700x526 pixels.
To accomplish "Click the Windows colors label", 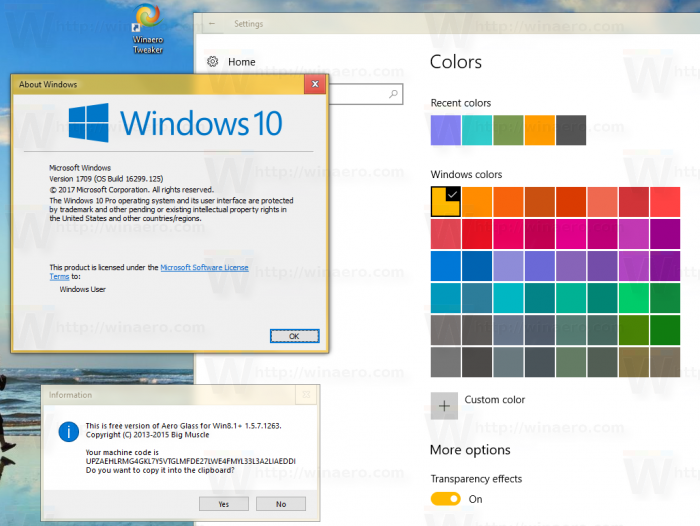I will [466, 174].
